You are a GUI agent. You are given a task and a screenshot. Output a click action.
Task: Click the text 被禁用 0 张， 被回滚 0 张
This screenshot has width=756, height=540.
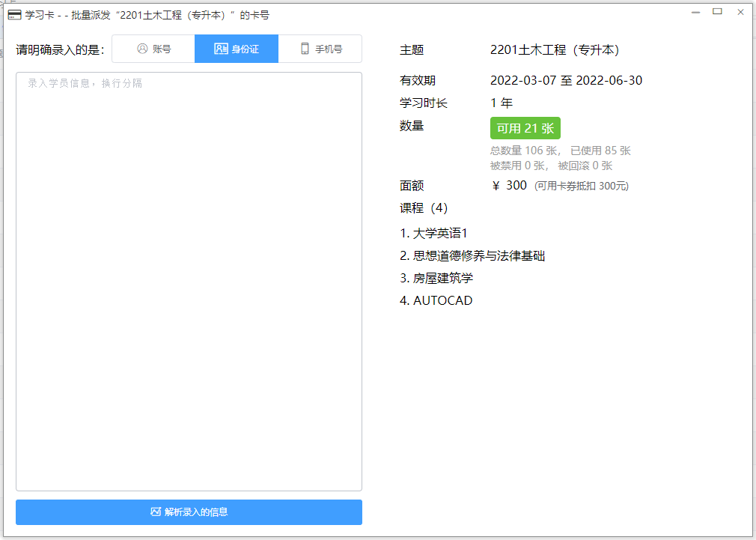551,166
